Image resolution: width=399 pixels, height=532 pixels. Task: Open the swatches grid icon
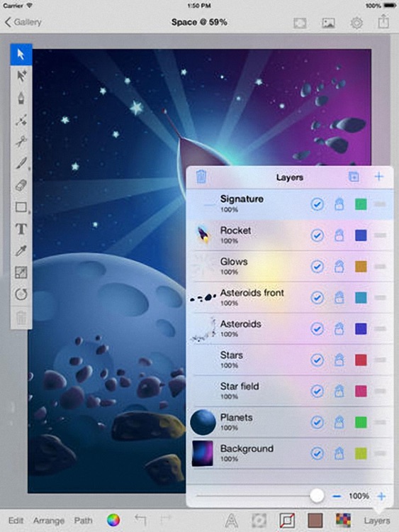tap(343, 520)
